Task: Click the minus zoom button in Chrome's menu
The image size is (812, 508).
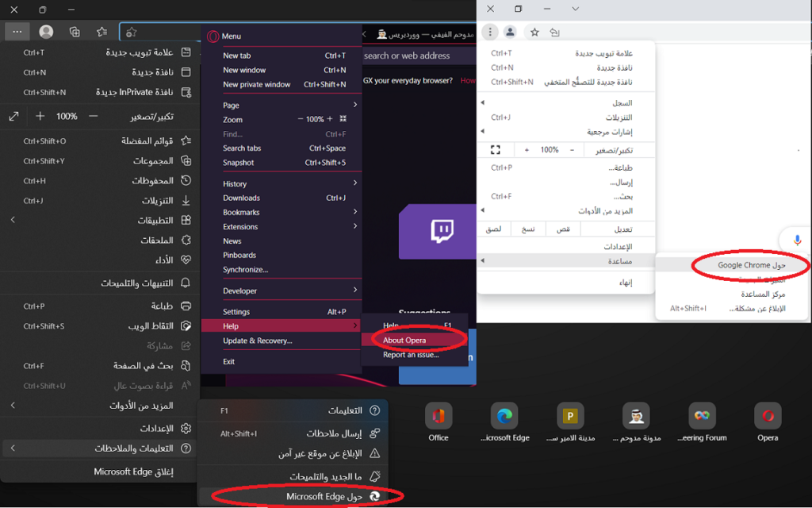Action: point(572,150)
